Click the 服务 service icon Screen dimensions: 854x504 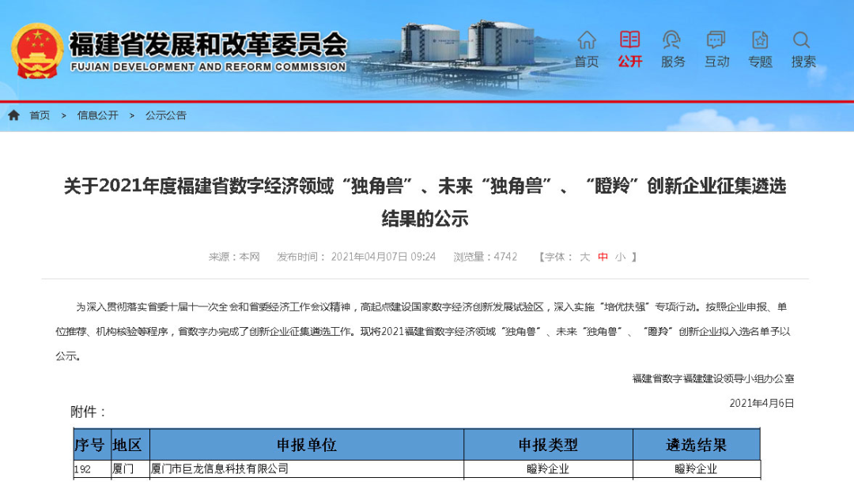(673, 39)
